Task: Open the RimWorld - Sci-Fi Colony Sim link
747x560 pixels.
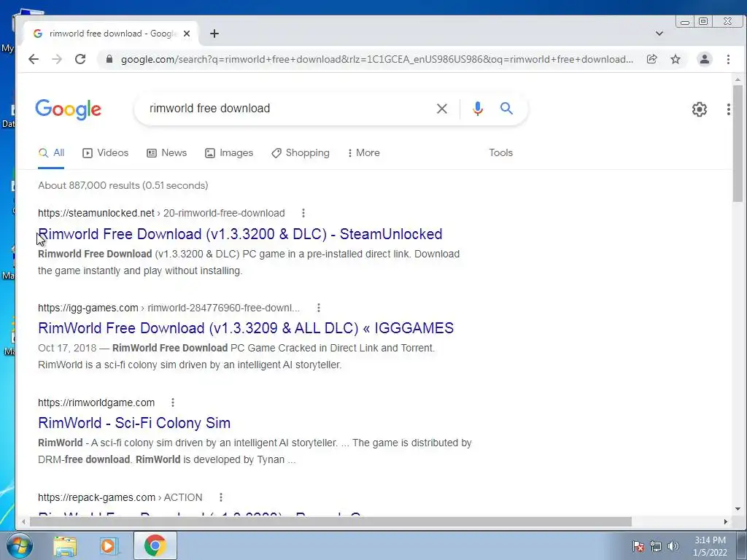Action: (134, 423)
